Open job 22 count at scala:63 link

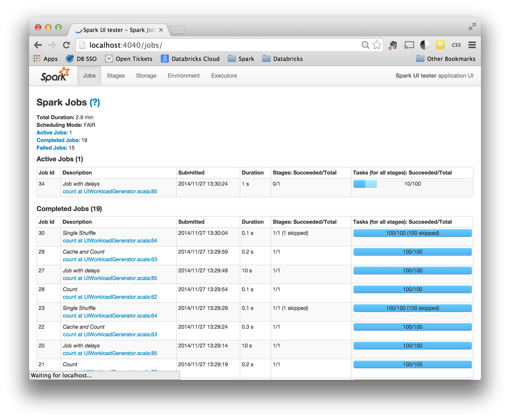[x=110, y=334]
